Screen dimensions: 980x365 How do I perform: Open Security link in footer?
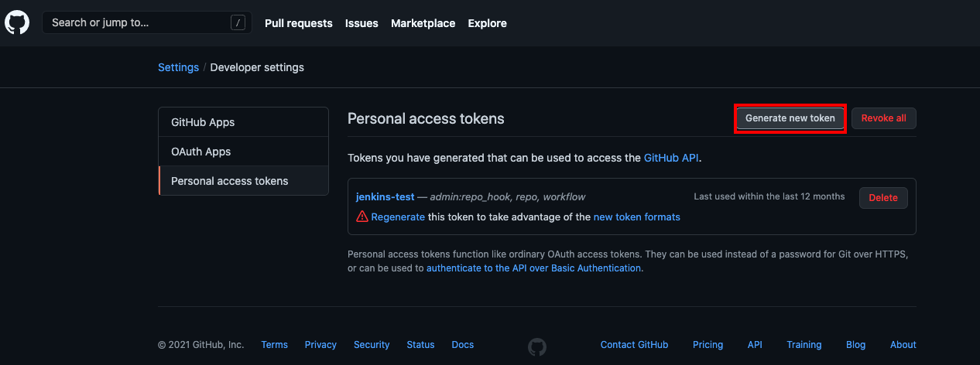(x=372, y=345)
